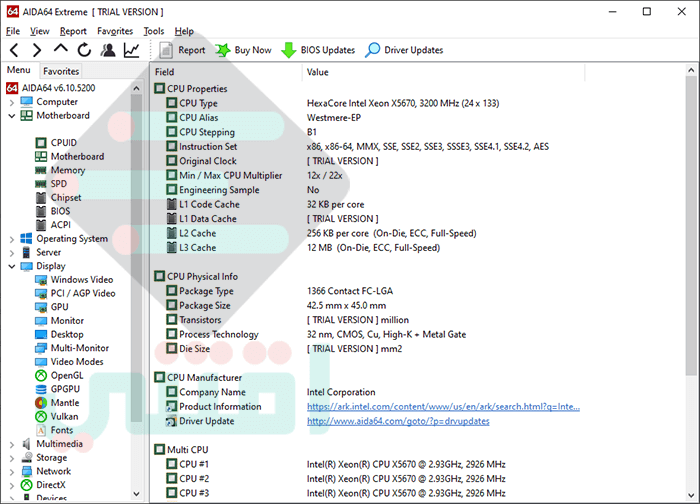Open BIOS Updates
The image size is (700, 504).
coord(318,50)
